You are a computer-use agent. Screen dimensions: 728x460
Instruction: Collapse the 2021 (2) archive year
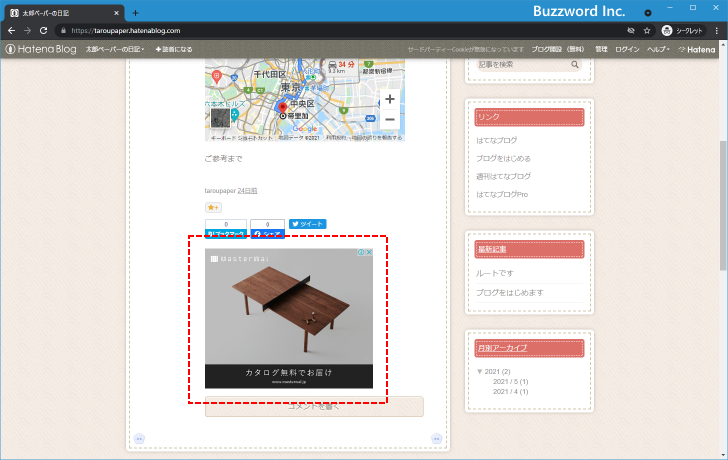(480, 371)
